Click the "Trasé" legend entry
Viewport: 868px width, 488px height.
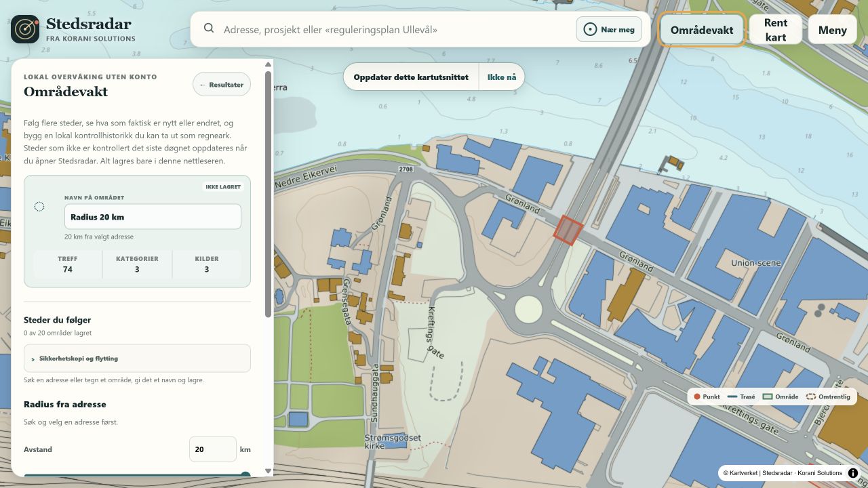(x=741, y=396)
